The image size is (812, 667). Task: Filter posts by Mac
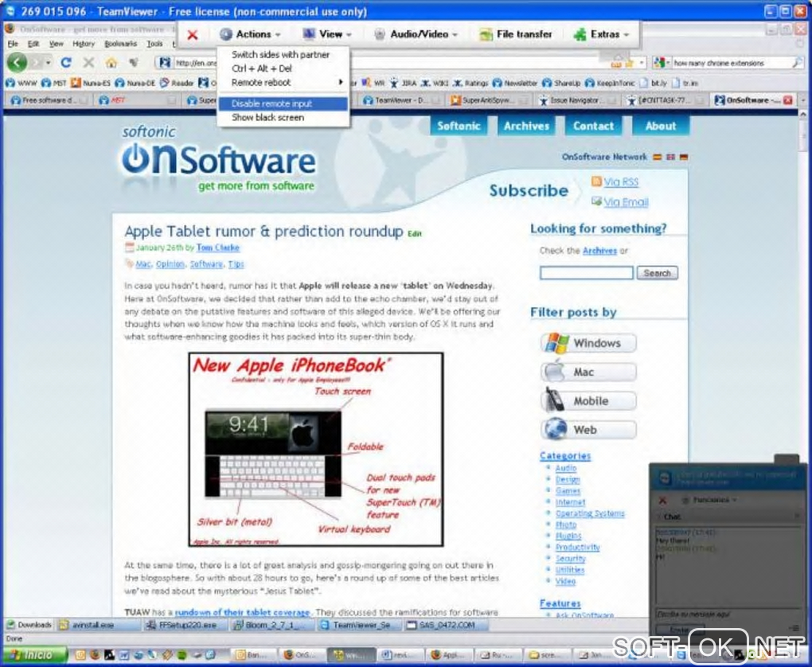589,372
